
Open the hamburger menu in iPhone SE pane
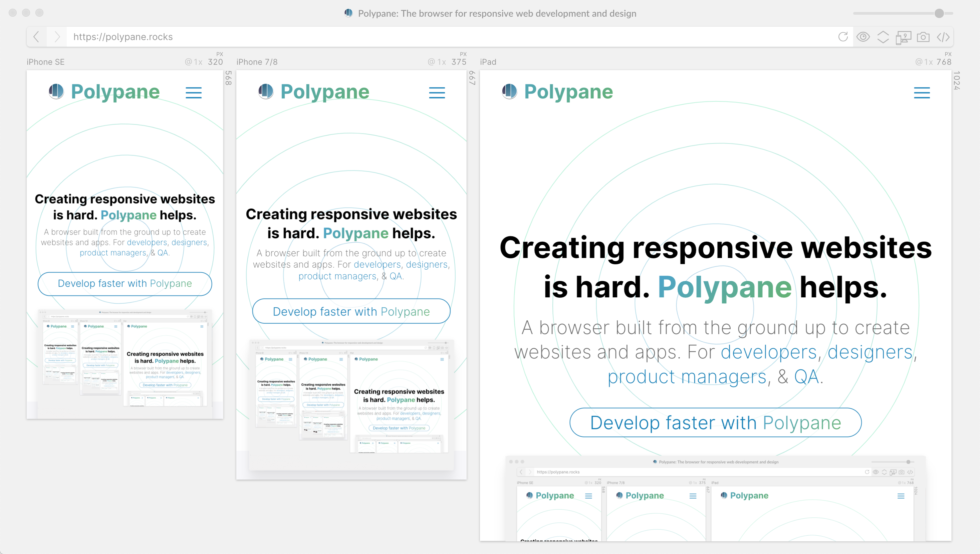pos(194,92)
